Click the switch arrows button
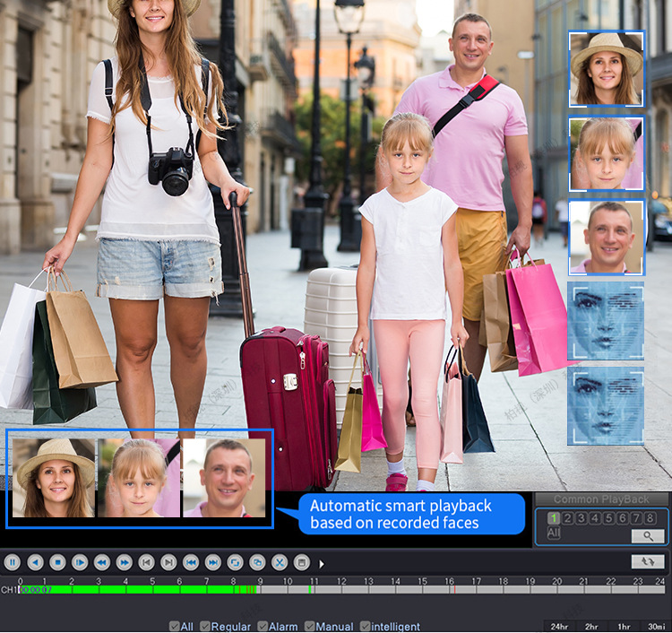The width and height of the screenshot is (672, 633). (x=648, y=561)
